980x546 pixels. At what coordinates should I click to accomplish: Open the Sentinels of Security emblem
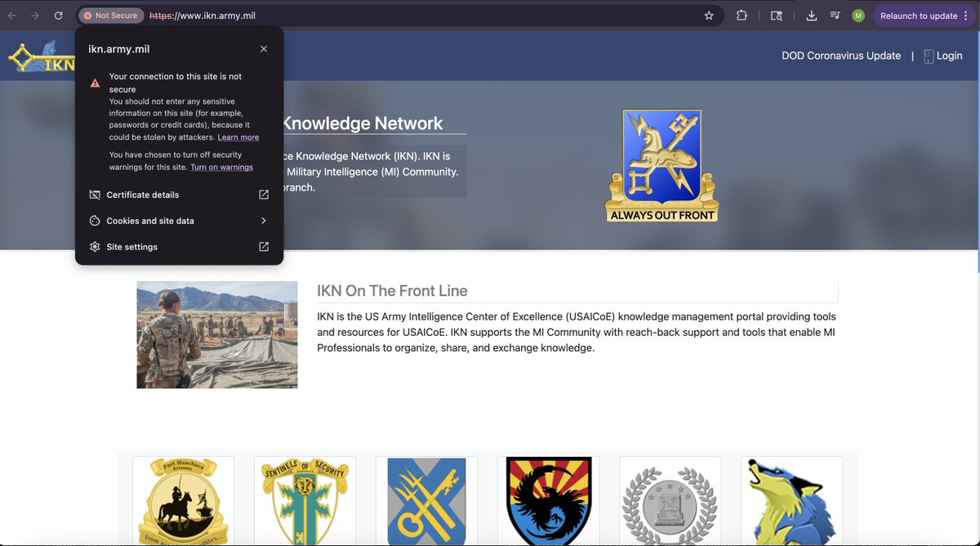click(x=305, y=501)
